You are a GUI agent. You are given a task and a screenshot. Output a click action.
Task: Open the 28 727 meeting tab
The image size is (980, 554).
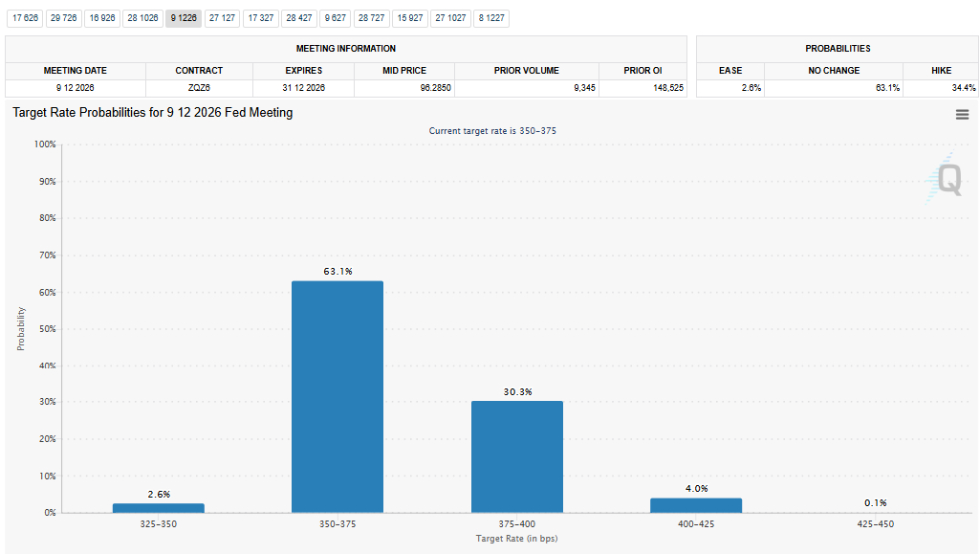coord(371,18)
